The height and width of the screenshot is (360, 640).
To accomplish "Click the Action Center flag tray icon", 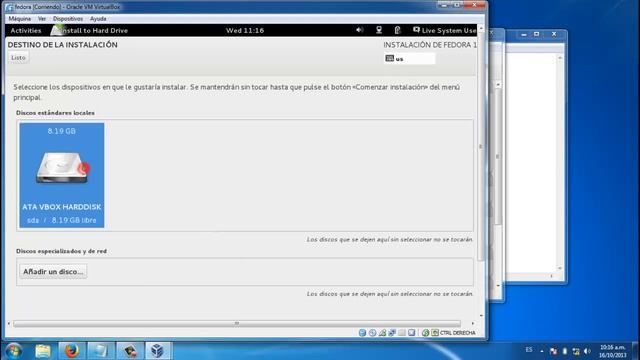I will (553, 351).
